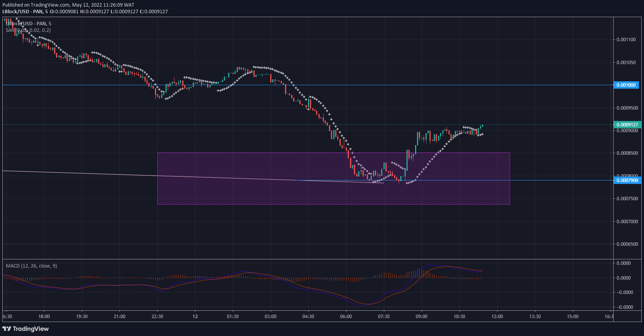This screenshot has width=644, height=336.
Task: Click the SAR (0.02, 0.02, 0.2) indicator label
Action: 28,30
